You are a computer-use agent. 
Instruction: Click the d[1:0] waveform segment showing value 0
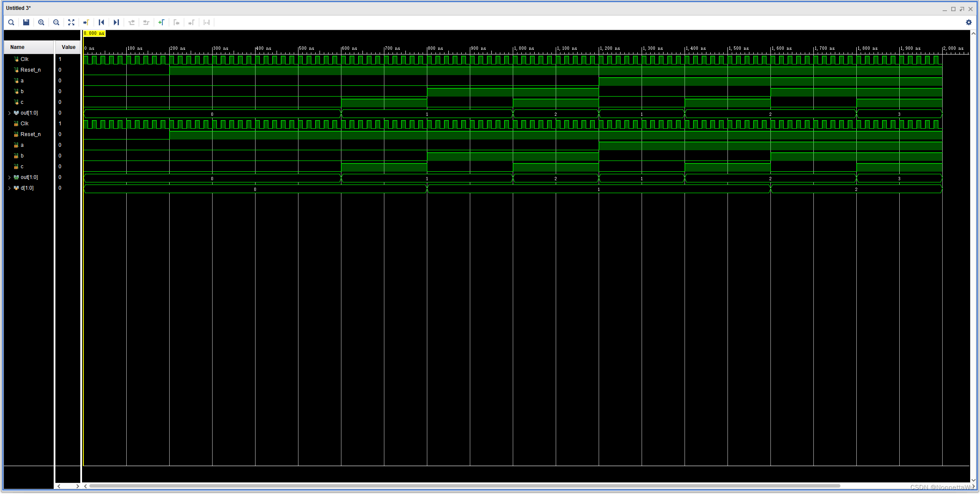click(x=255, y=189)
